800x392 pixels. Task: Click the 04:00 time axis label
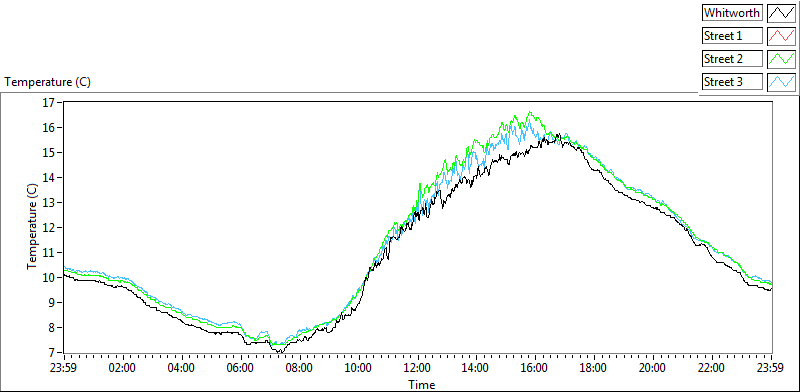pos(182,368)
